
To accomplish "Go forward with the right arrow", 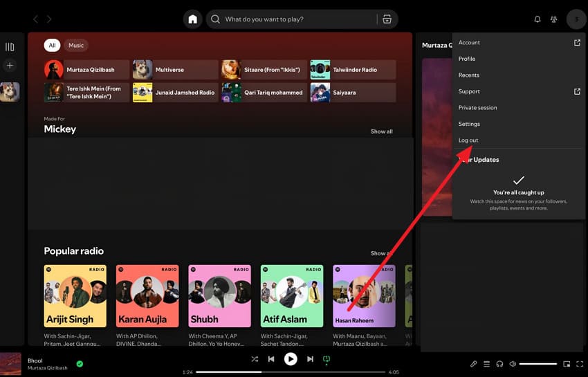I will [x=49, y=19].
